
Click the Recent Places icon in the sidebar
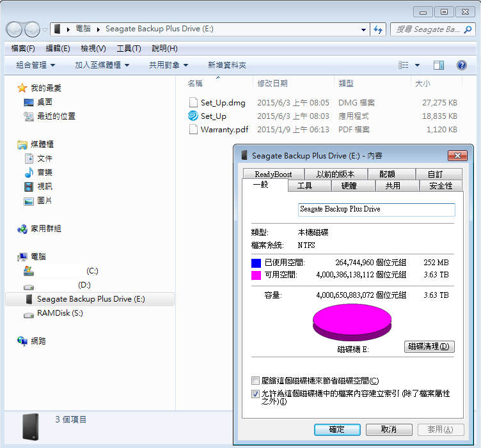coord(29,116)
